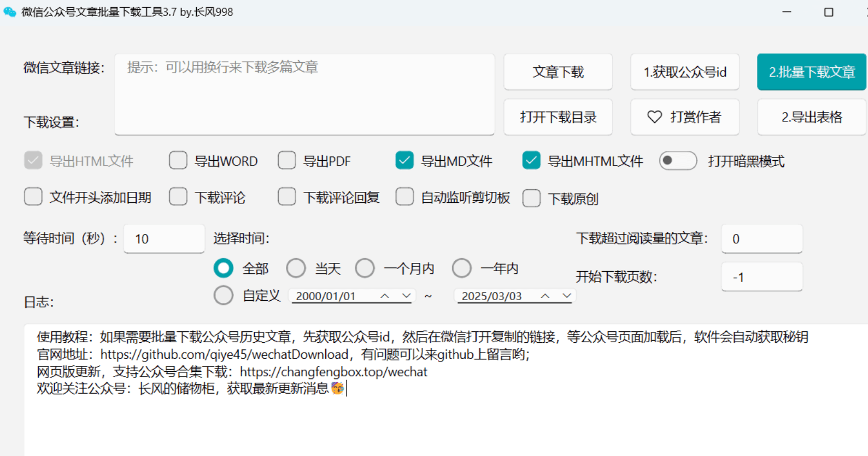Viewport: 868px width, 456px height.
Task: Select the 一个月内 radio button
Action: point(365,268)
